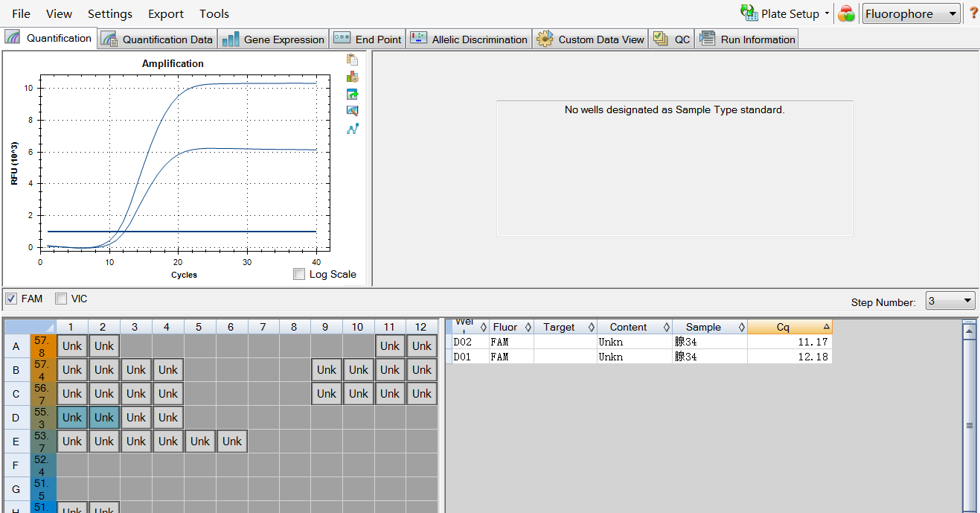Open the Target column filter arrows
980x513 pixels.
(x=593, y=327)
